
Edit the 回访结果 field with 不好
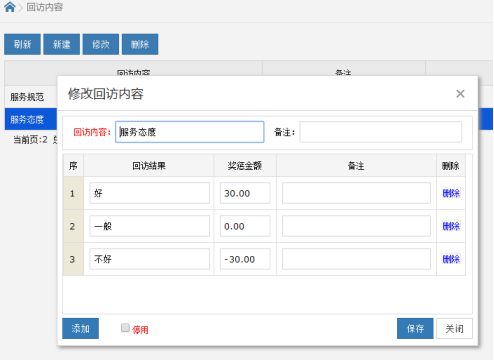click(150, 259)
